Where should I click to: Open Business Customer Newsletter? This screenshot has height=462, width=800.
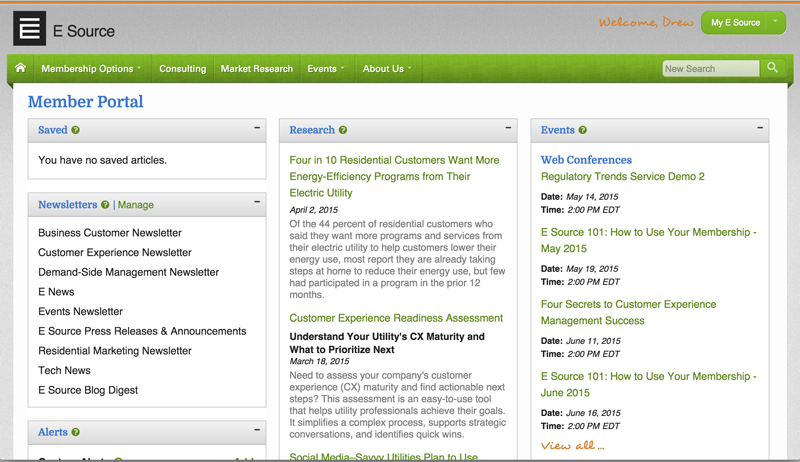coord(110,233)
